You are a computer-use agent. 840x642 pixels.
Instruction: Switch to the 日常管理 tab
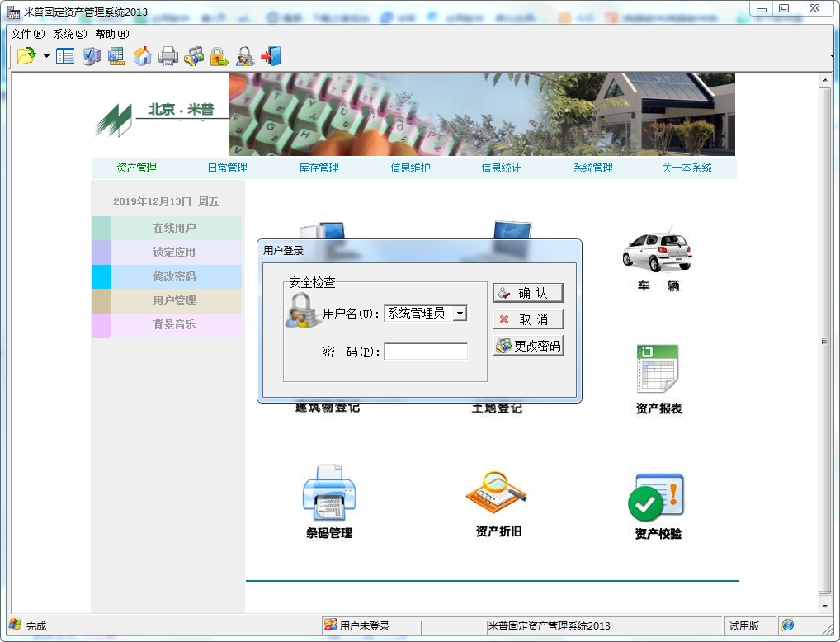point(228,168)
